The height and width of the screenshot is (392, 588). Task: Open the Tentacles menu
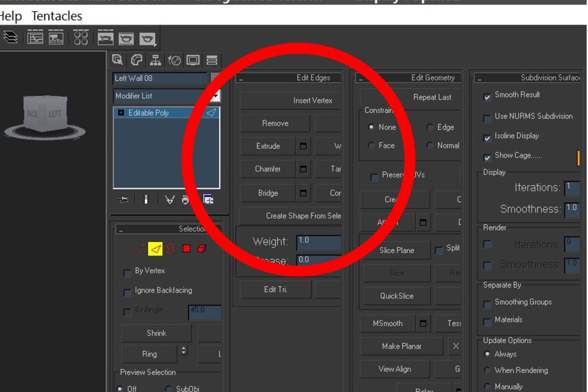click(x=57, y=16)
